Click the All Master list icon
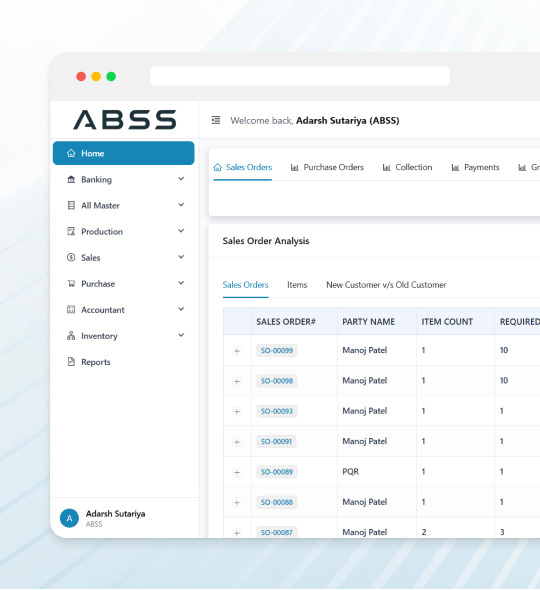This screenshot has height=590, width=540. coord(71,205)
